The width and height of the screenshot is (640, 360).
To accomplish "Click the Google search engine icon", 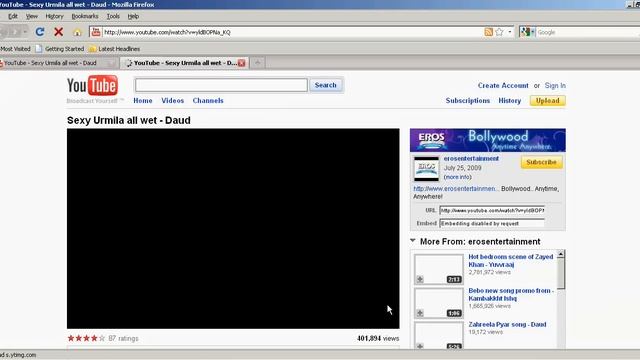I will tap(525, 32).
